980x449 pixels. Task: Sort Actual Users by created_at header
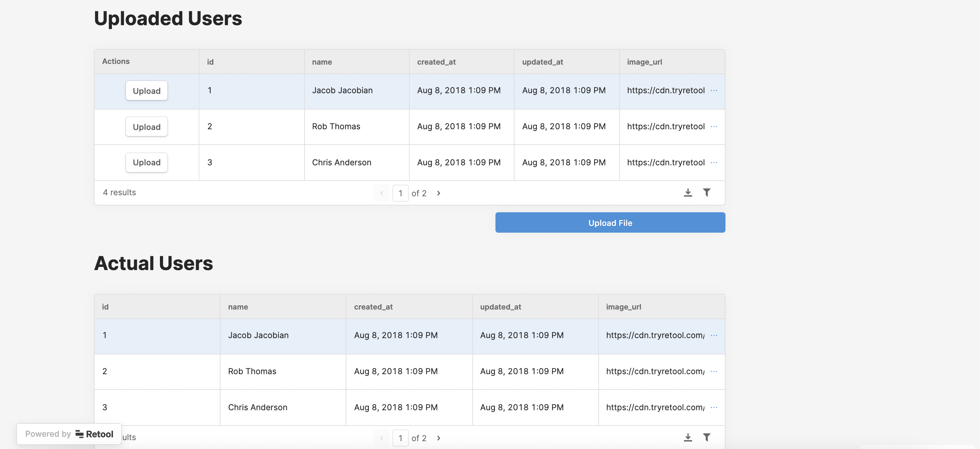[x=409, y=306]
